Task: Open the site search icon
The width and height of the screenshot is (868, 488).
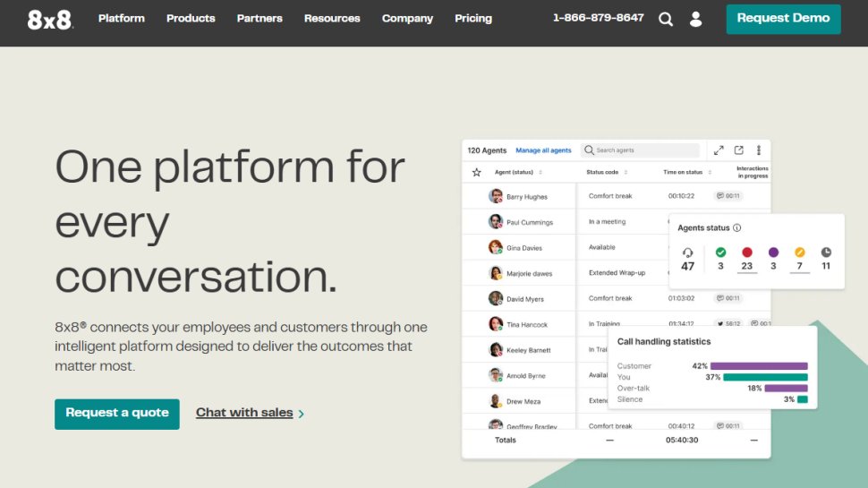Action: (x=666, y=20)
